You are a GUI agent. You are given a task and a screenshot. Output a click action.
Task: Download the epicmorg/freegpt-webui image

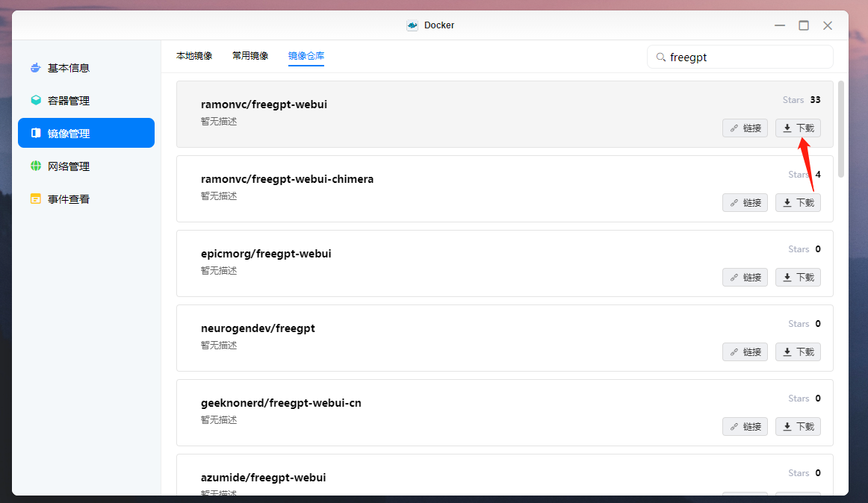coord(798,278)
